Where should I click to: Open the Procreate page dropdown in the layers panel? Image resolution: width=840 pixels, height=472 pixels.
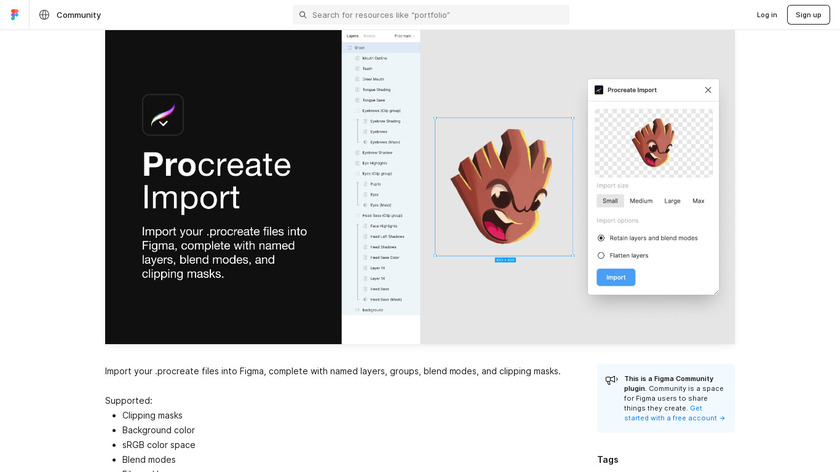404,36
